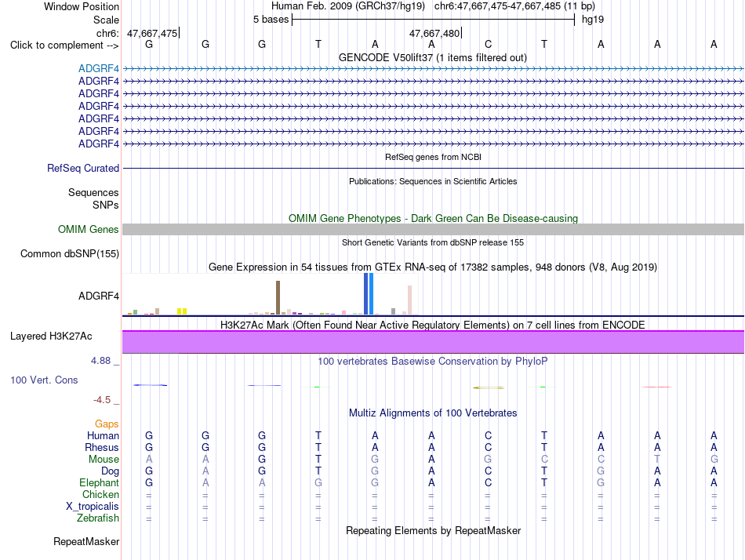Click the tall pale pink GTEx bar
Screen dimensions: 745x560
point(409,300)
